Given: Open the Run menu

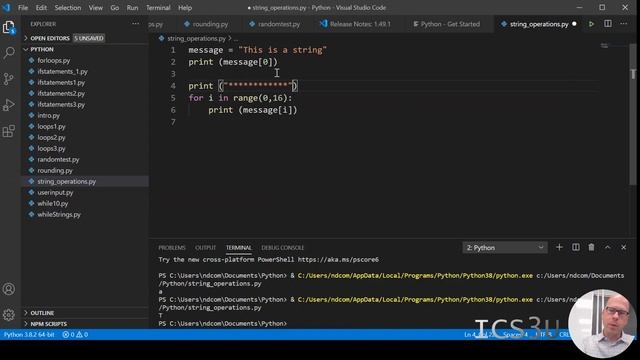Looking at the screenshot, I should (132, 8).
